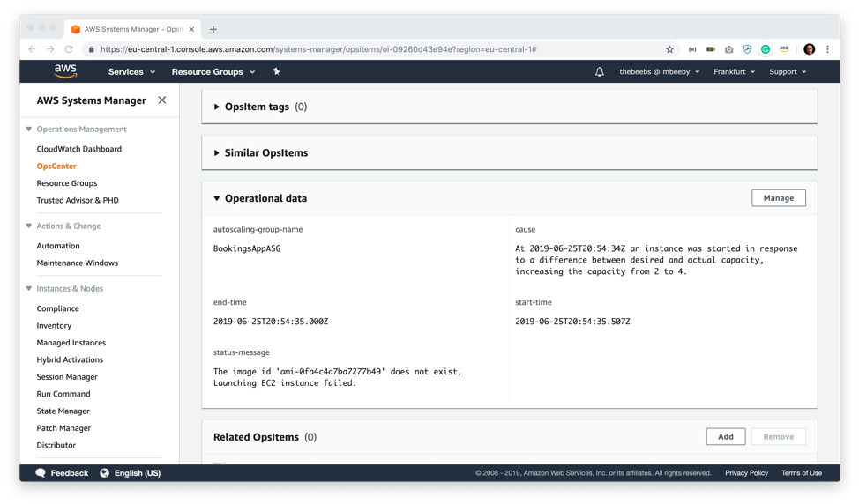This screenshot has height=504, width=859.
Task: Click the Remove related OpsItem button
Action: (778, 436)
